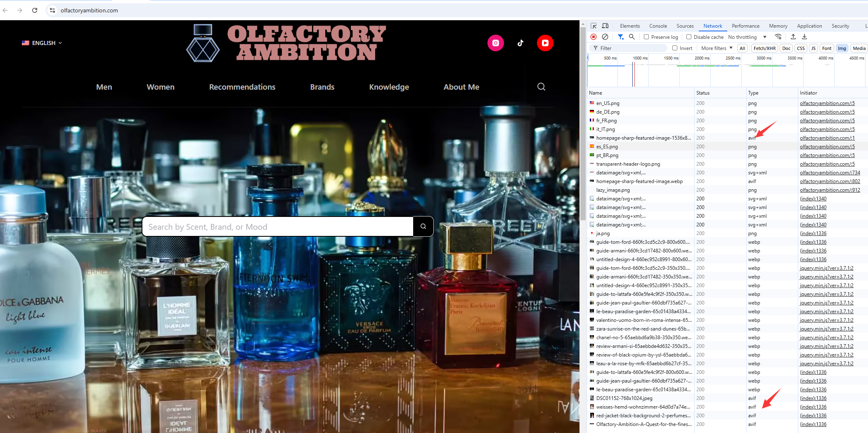868x433 pixels.
Task: Open the Memory tab
Action: click(x=778, y=26)
